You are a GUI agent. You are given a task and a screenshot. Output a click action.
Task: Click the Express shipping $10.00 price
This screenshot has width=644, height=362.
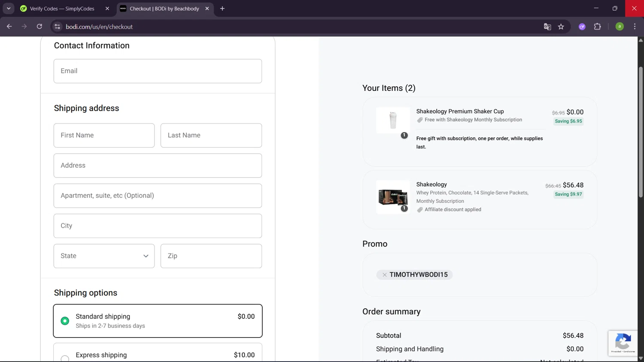pos(244,355)
